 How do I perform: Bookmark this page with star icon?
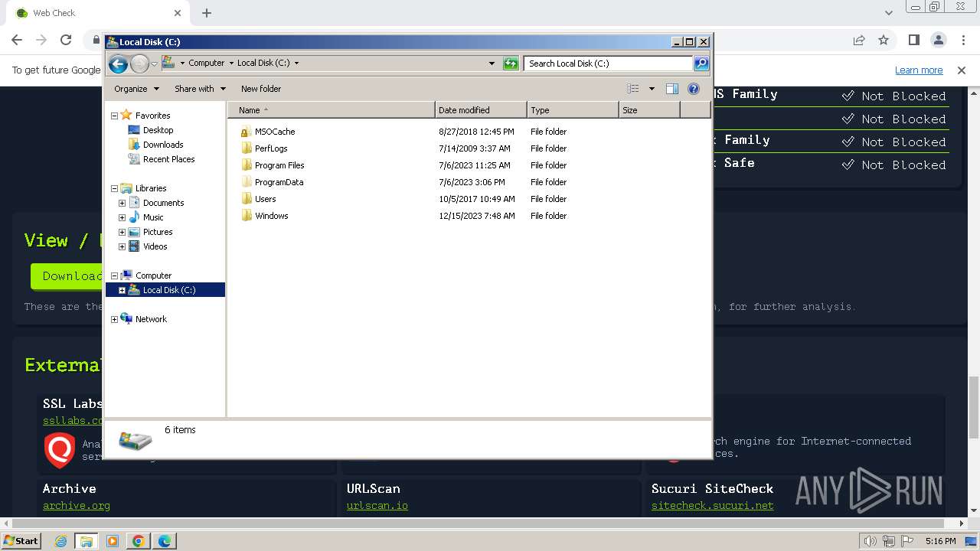(884, 40)
